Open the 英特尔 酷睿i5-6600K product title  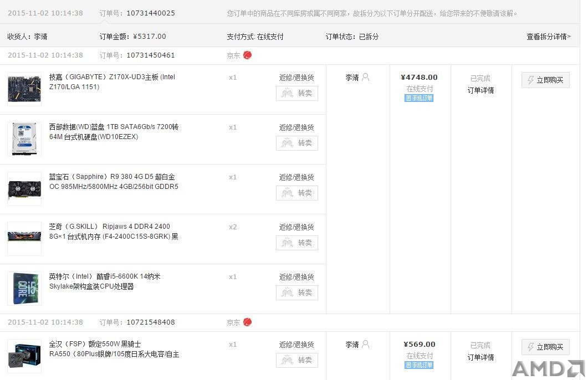point(105,281)
